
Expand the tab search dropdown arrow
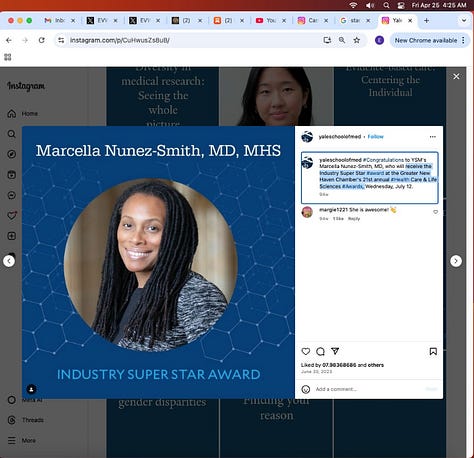(x=464, y=20)
